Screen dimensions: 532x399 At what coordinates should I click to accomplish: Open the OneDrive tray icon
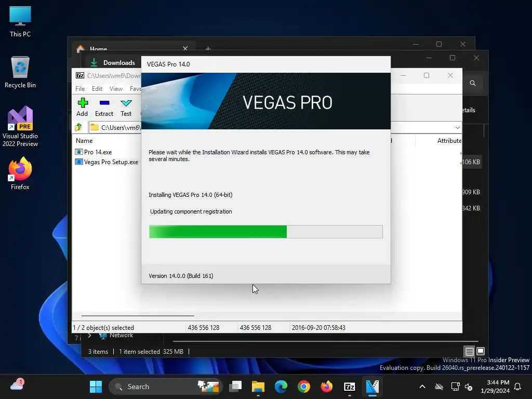coord(439,387)
